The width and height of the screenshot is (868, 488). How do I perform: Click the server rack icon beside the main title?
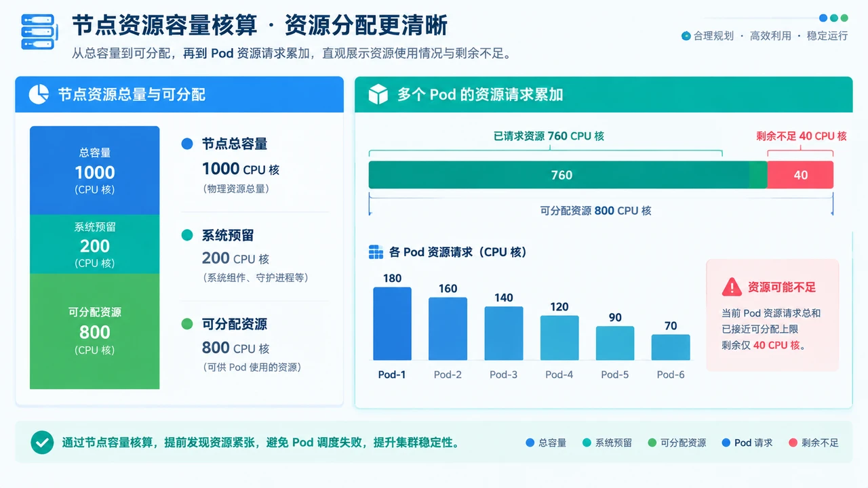38,32
